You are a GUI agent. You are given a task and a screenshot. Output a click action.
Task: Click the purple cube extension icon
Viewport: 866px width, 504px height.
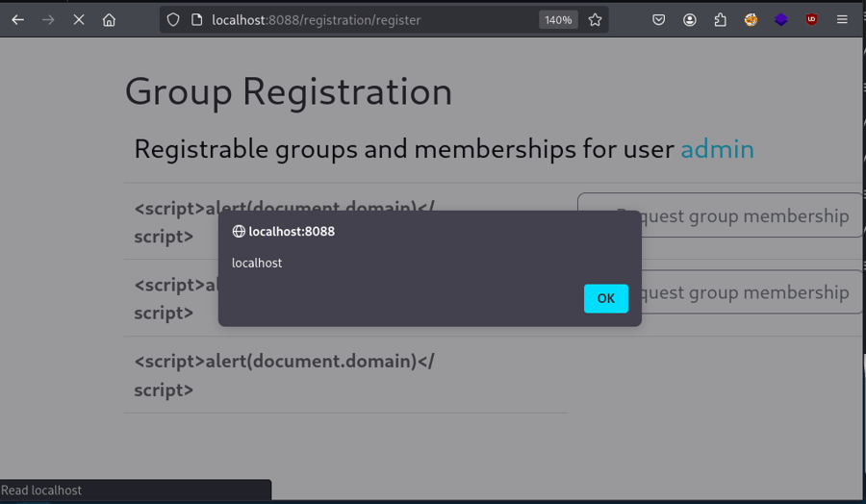coord(781,19)
